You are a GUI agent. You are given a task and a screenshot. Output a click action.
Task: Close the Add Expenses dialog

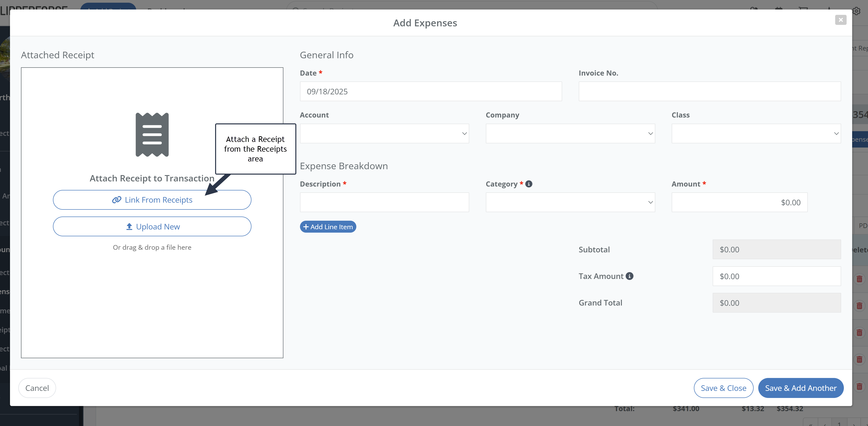(840, 20)
